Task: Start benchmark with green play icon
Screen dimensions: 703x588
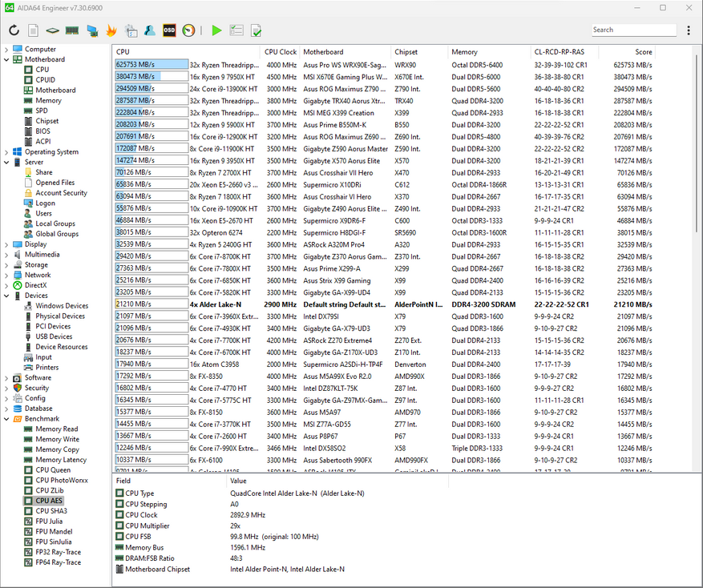Action: (216, 30)
